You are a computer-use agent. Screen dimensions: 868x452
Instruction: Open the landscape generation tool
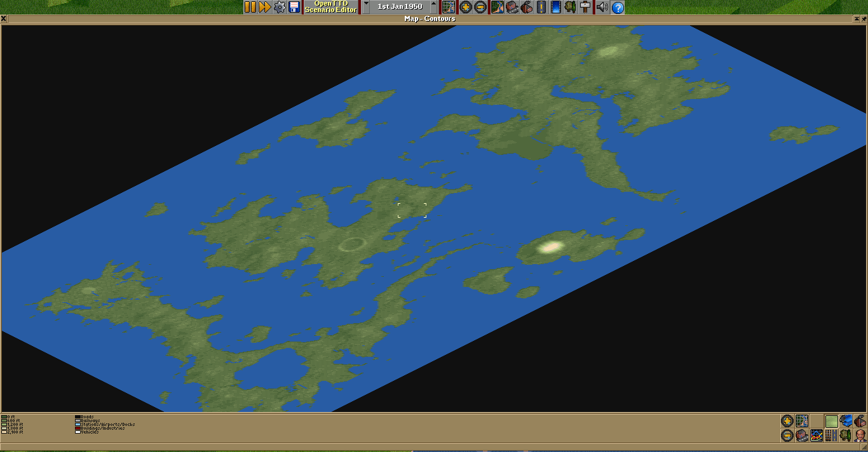497,7
